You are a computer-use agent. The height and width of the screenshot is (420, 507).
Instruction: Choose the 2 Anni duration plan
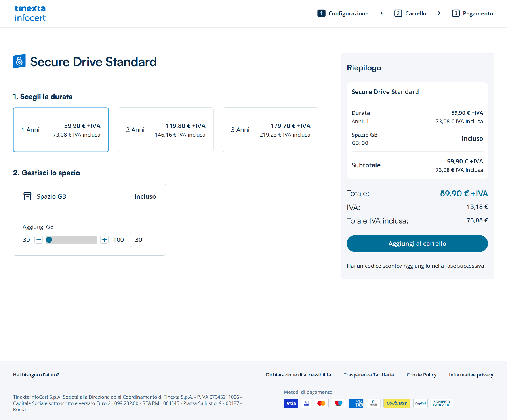(x=166, y=130)
